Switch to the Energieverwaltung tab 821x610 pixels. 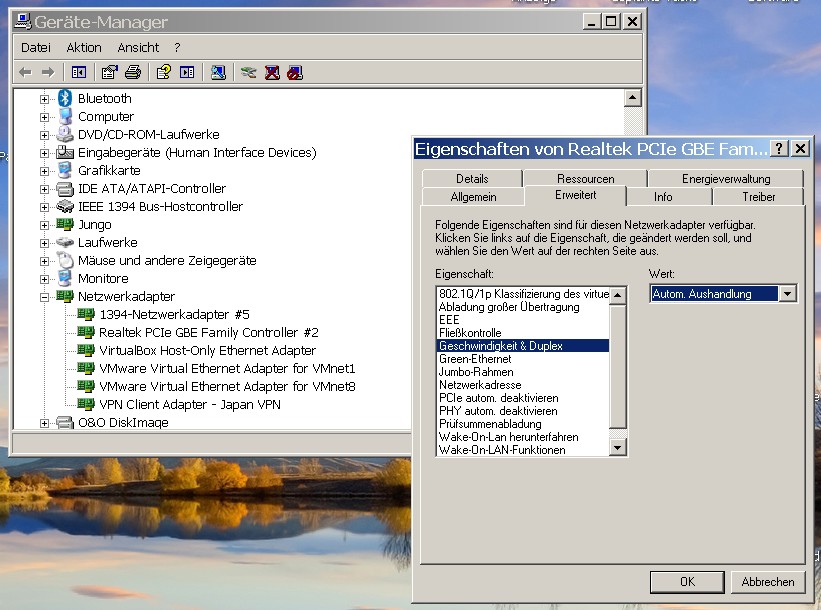tap(726, 179)
